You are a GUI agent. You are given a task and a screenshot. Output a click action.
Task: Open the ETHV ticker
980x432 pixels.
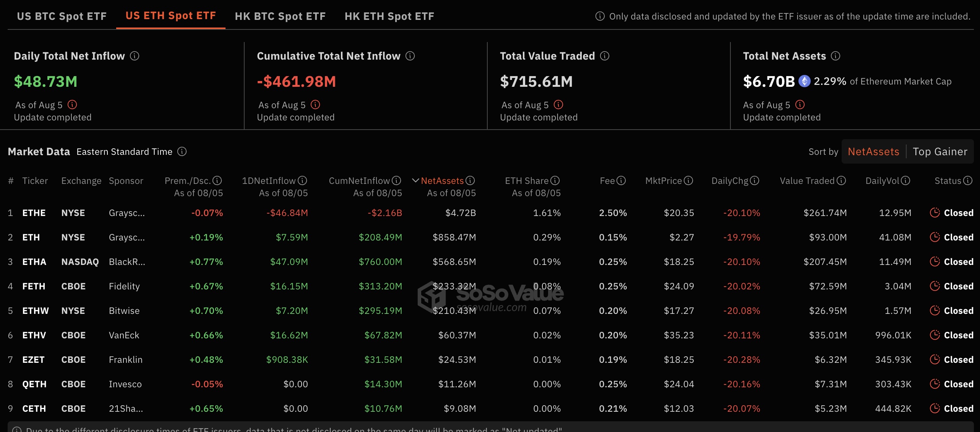point(34,335)
